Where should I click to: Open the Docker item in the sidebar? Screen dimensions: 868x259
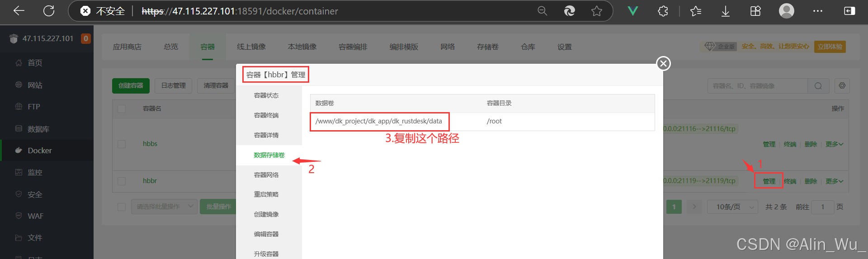pyautogui.click(x=40, y=151)
